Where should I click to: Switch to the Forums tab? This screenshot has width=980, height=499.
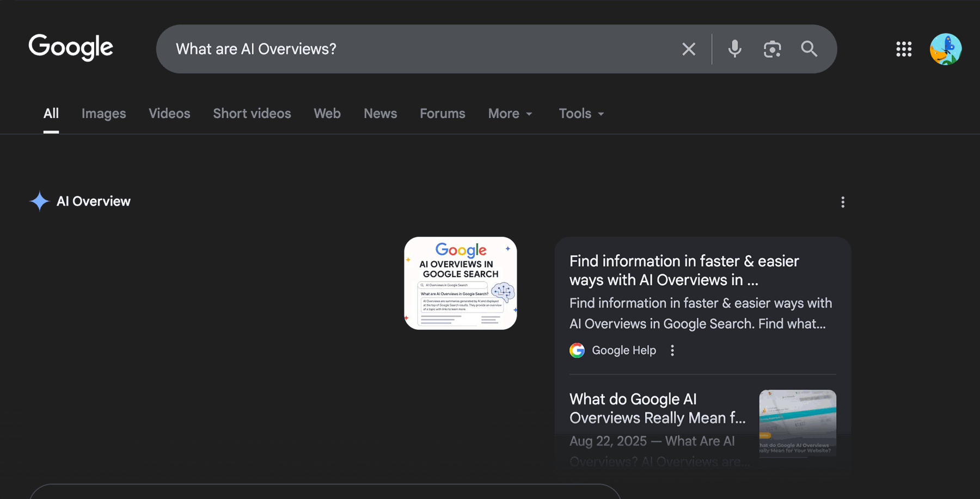click(x=442, y=113)
